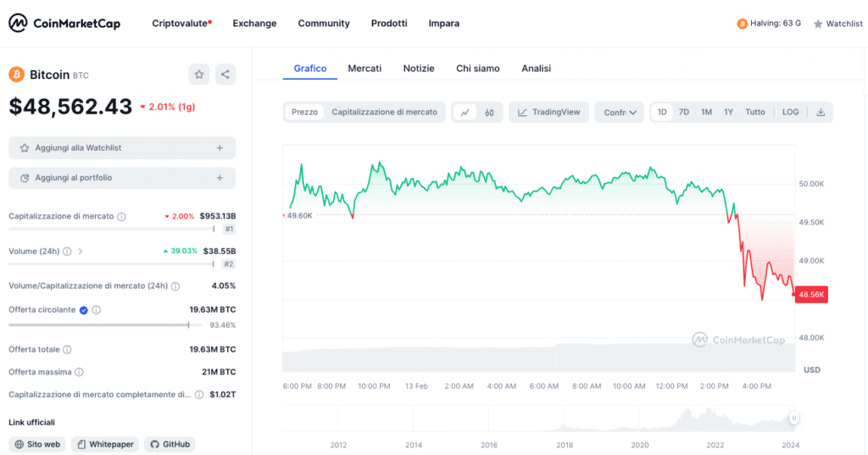Click the Watchlist star icon in header

tap(818, 24)
